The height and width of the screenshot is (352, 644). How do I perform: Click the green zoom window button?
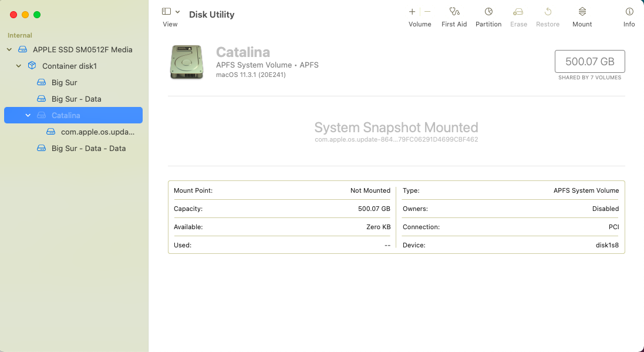37,15
